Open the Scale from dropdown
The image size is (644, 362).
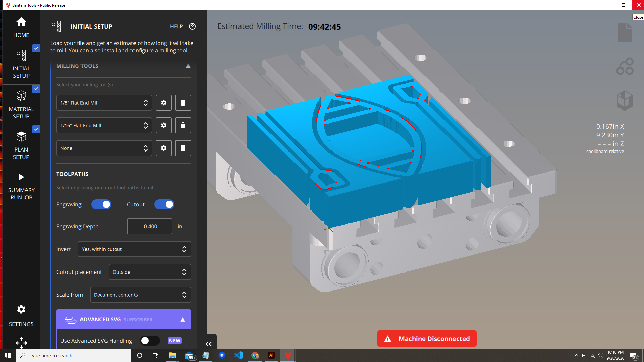[141, 295]
